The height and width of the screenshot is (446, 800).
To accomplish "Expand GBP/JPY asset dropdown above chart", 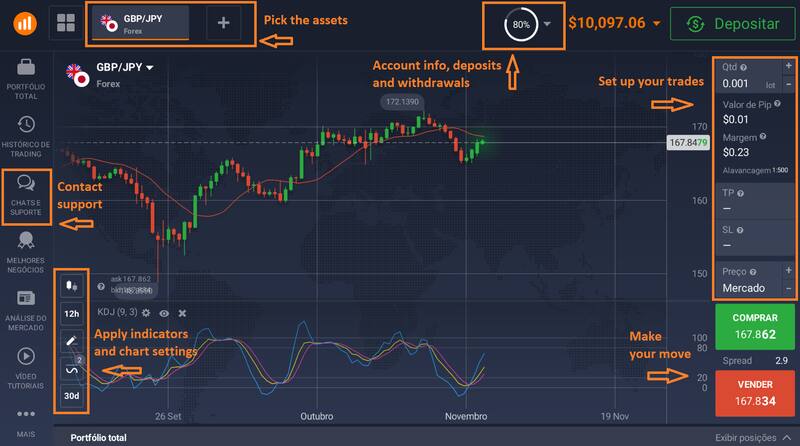I will tap(150, 68).
